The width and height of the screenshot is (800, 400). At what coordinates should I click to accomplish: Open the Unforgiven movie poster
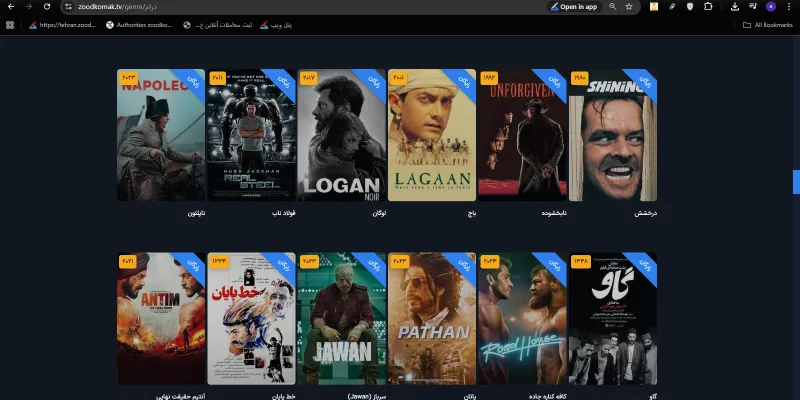pyautogui.click(x=522, y=135)
